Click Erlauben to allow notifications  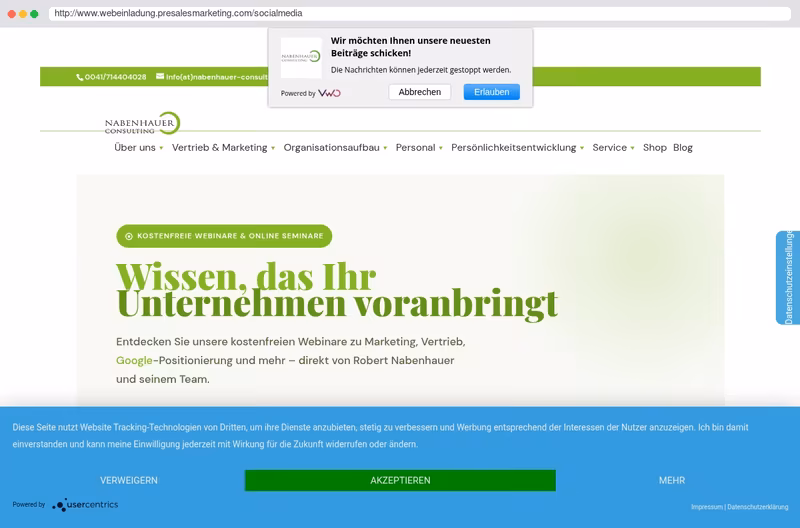tap(492, 92)
